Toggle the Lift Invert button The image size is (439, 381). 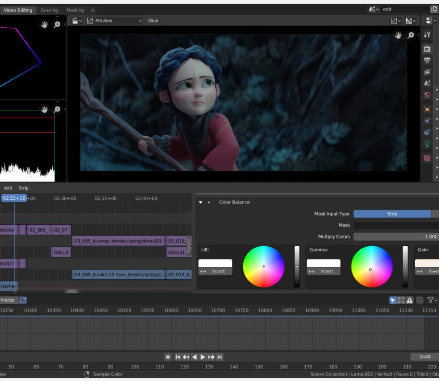(x=215, y=271)
